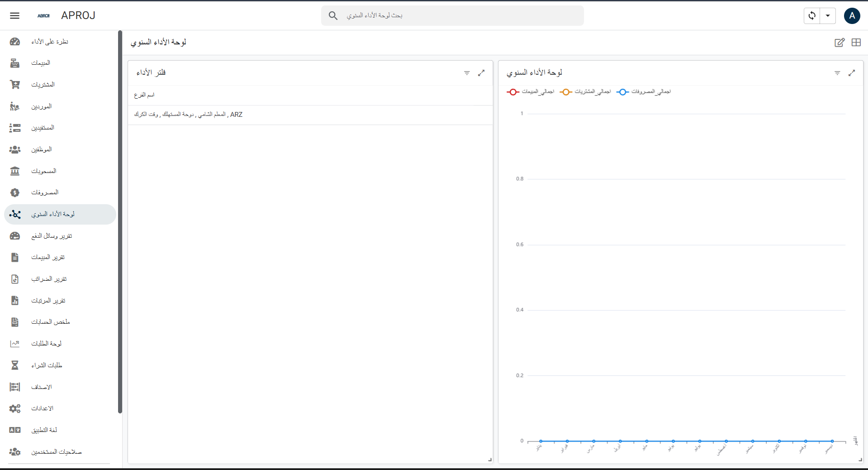Click the refresh icon in top bar

pos(812,15)
